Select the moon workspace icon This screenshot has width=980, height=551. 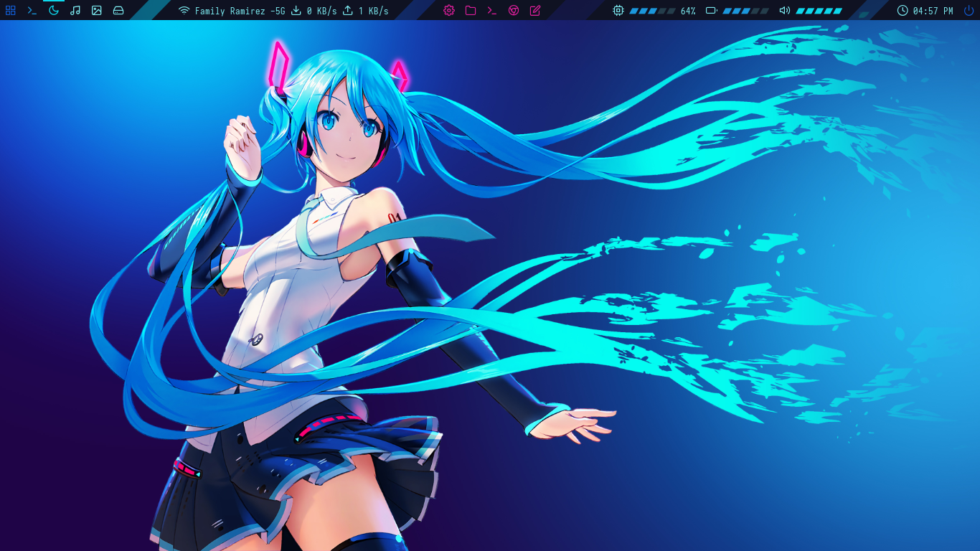point(54,11)
